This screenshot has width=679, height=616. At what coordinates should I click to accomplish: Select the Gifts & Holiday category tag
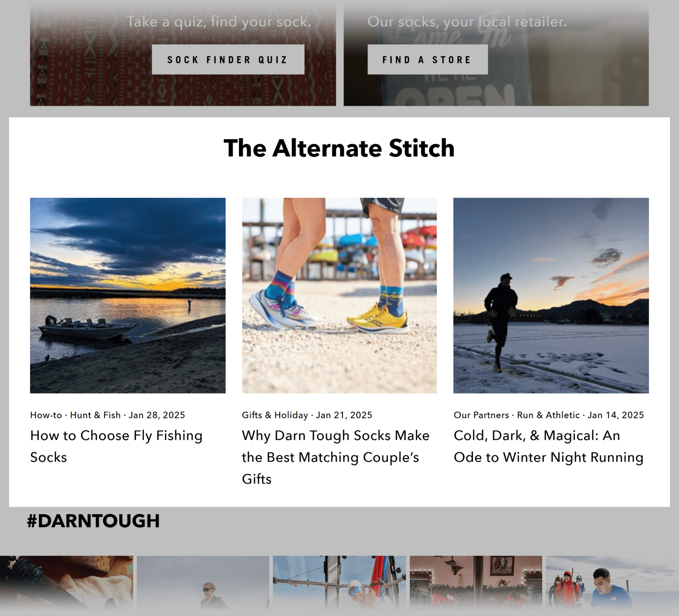[x=275, y=415]
